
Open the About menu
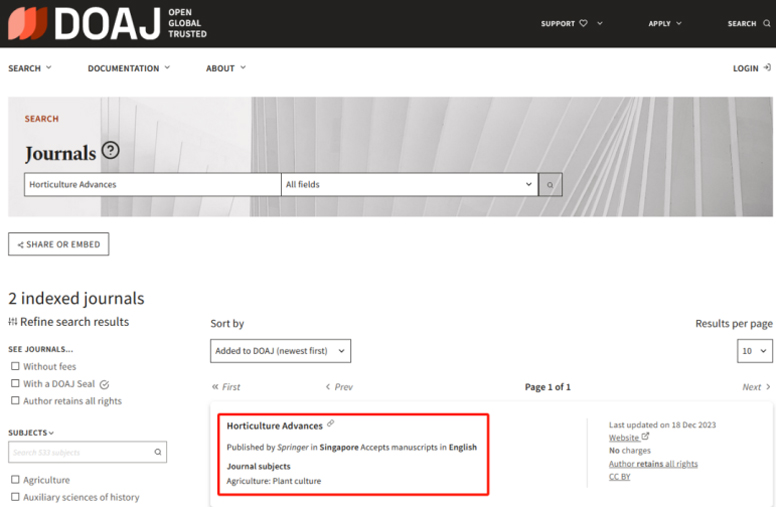(225, 68)
